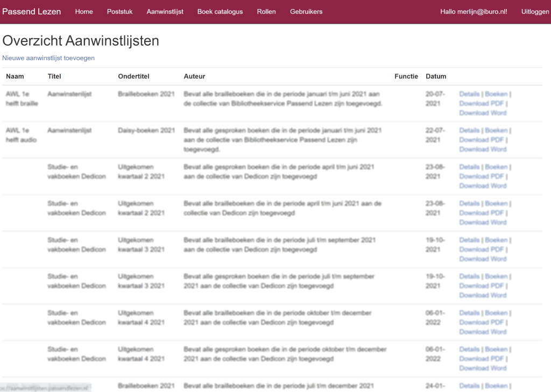
Task: Select Aanwinstlijst in the navigation bar
Action: click(x=165, y=11)
